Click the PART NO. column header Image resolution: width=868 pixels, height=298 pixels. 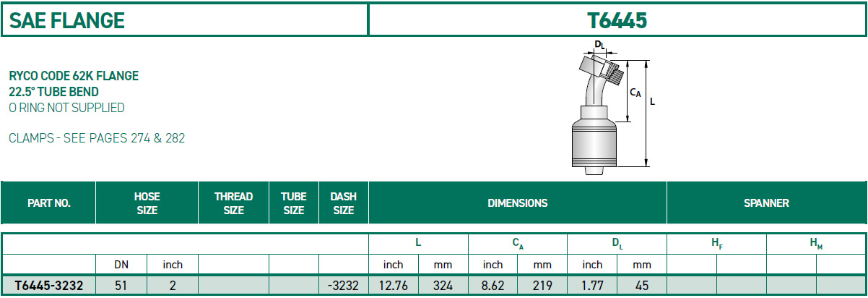point(48,203)
